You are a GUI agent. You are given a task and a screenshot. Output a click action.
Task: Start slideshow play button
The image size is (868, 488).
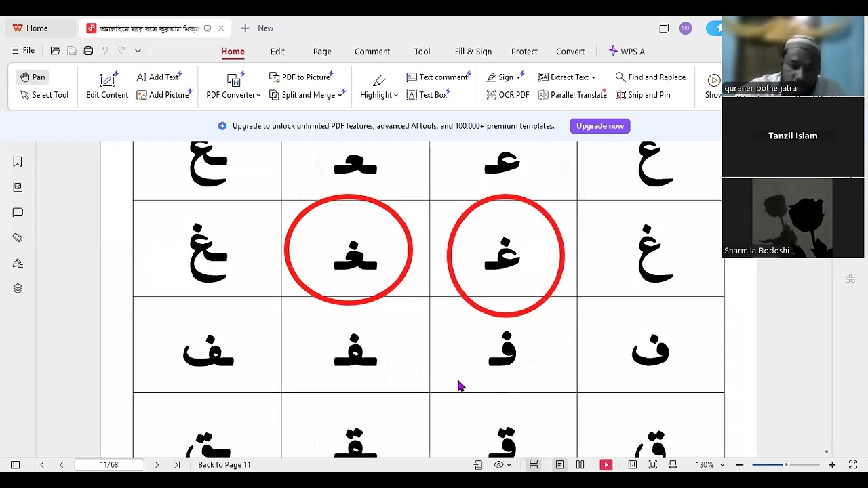[x=606, y=465]
